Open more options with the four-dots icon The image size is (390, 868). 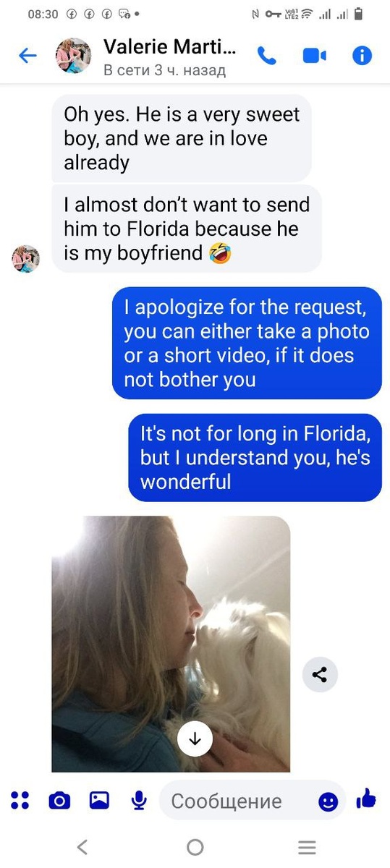coord(20,800)
